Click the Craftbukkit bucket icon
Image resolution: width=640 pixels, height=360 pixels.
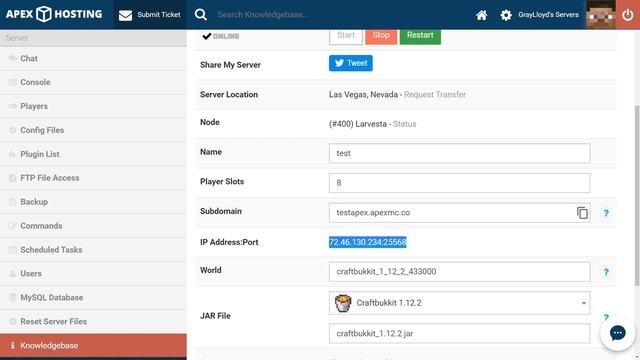[343, 303]
